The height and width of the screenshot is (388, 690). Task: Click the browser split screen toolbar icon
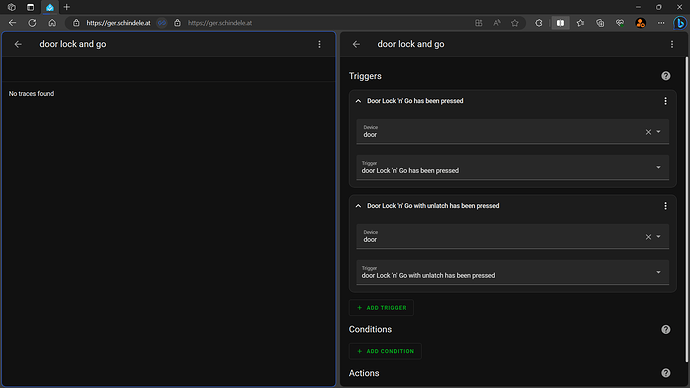pyautogui.click(x=560, y=23)
